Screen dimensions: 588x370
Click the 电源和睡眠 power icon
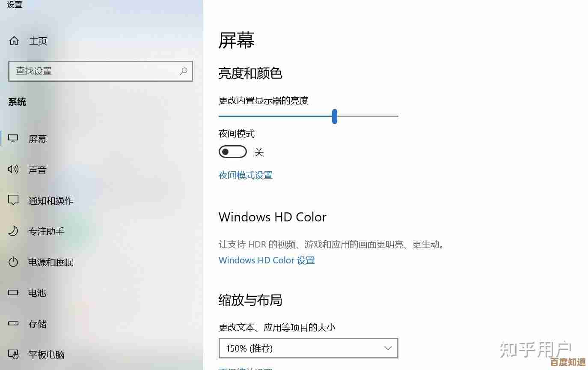pyautogui.click(x=13, y=262)
